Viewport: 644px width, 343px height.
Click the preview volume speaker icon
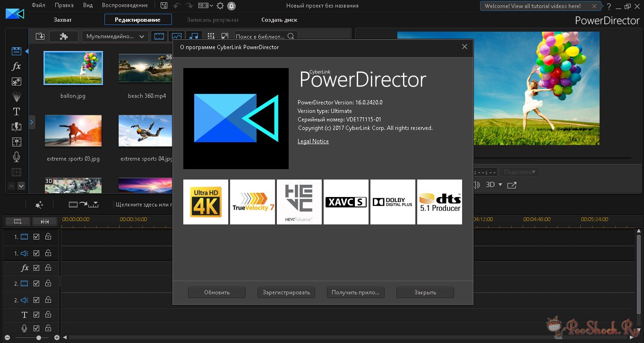point(477,185)
